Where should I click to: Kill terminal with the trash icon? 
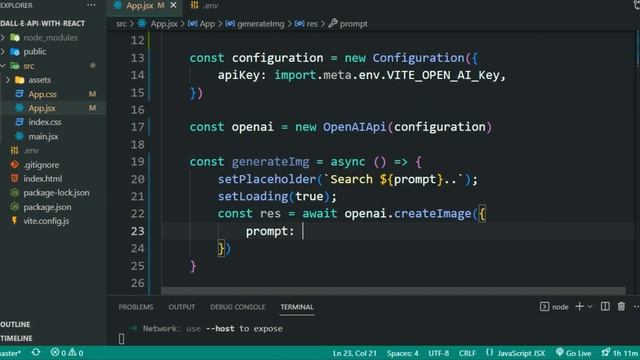(621, 307)
